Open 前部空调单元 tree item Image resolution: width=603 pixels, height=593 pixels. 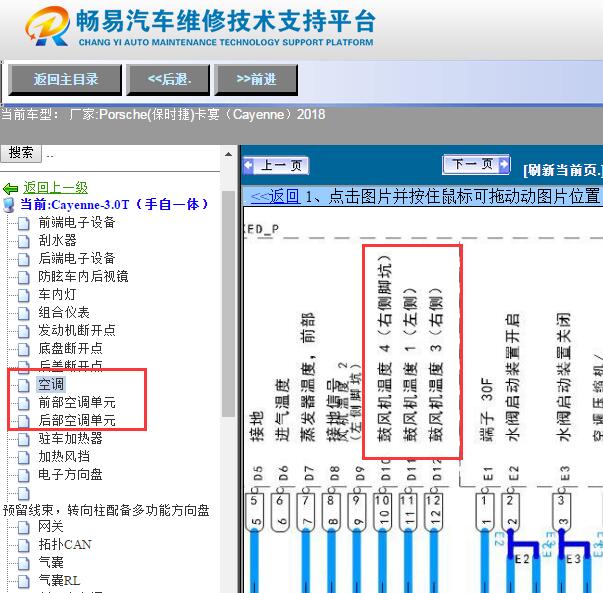(x=77, y=403)
